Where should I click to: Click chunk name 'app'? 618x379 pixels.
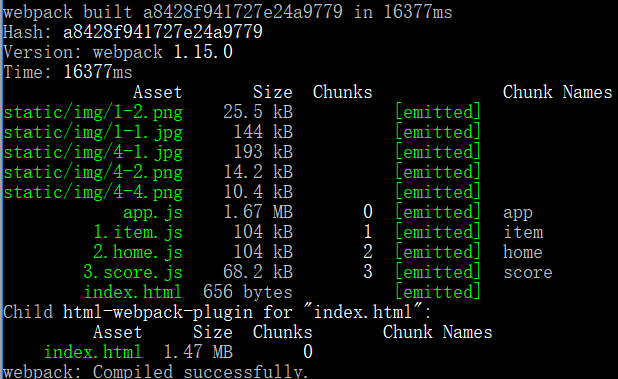[x=518, y=213]
